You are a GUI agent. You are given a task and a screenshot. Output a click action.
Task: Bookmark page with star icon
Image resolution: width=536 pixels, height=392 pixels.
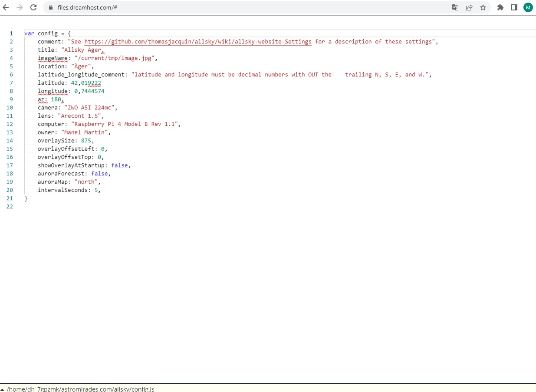[x=483, y=7]
